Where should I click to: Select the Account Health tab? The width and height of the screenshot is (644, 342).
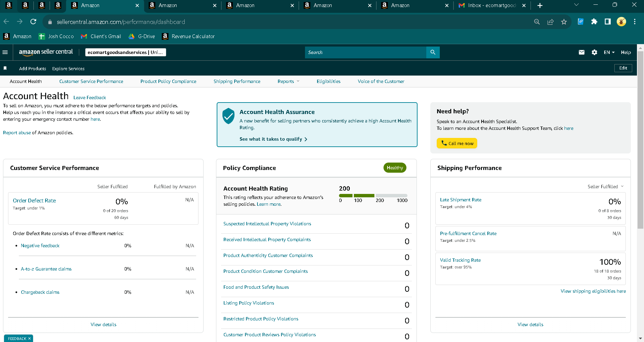click(x=26, y=81)
